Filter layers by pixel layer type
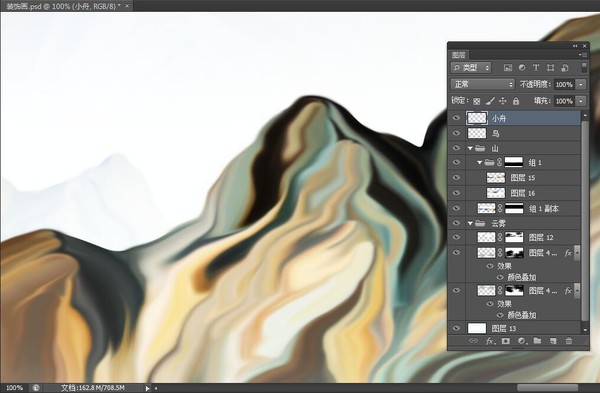The width and height of the screenshot is (600, 393). 508,68
